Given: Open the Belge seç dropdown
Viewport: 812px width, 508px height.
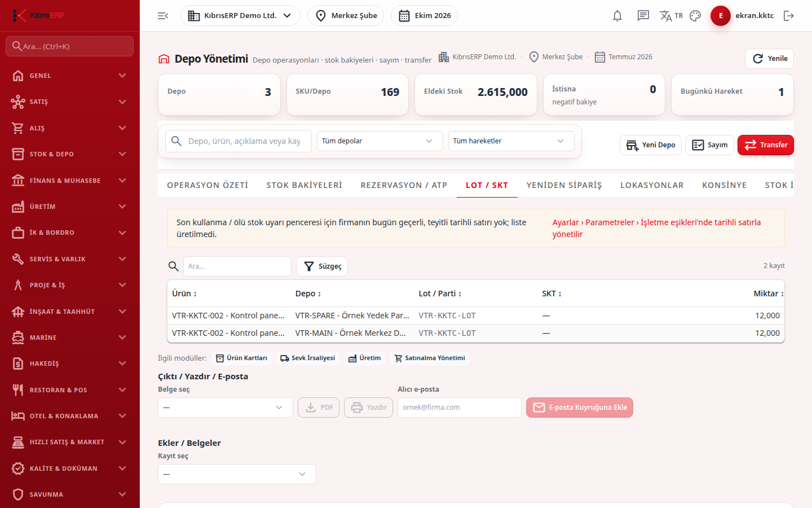Looking at the screenshot, I should (226, 408).
